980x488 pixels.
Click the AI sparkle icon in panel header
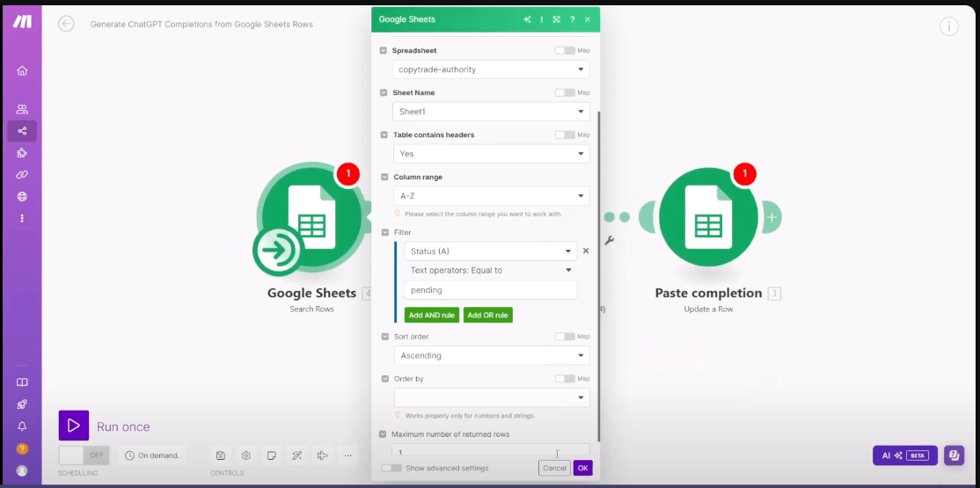(x=528, y=19)
